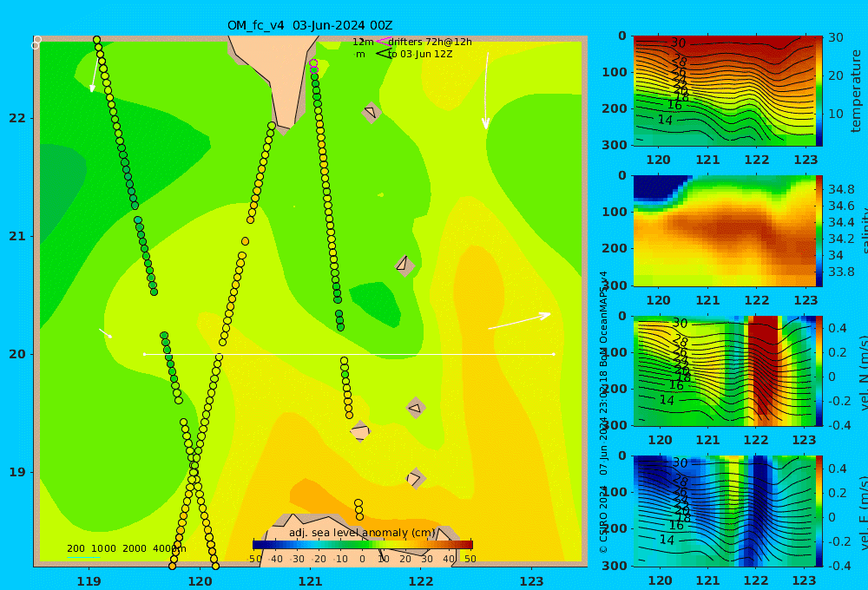Click the white southward arrow near 122.6E at top

pos(485,91)
